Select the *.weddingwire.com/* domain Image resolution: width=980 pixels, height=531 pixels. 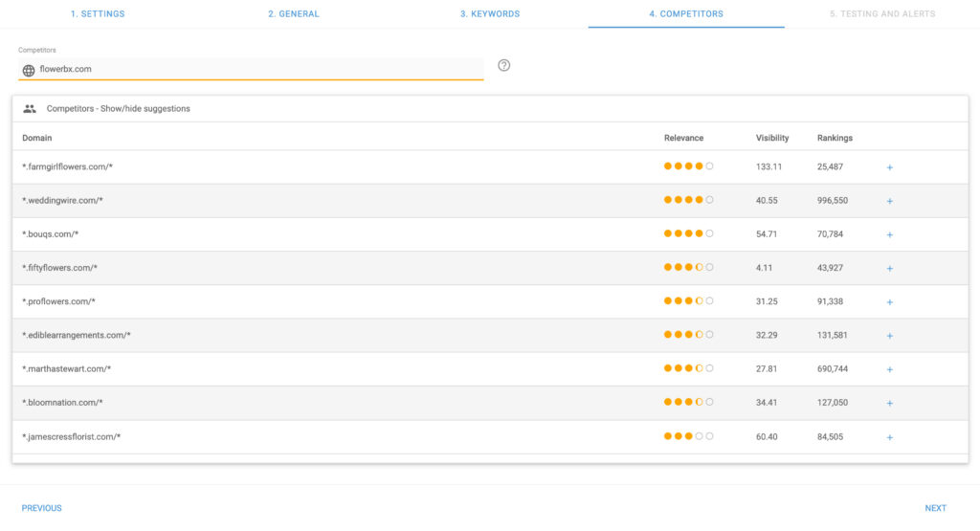[x=62, y=201]
